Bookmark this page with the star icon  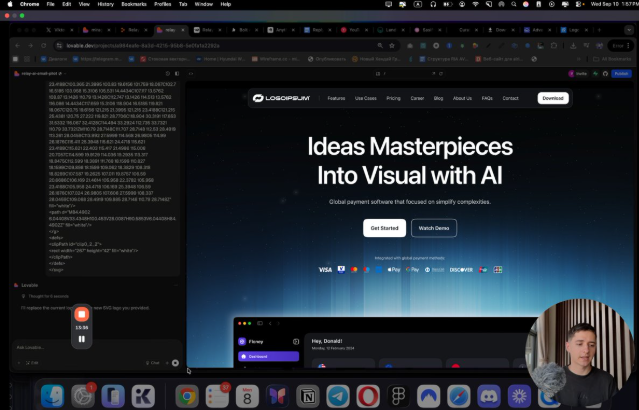pos(392,46)
